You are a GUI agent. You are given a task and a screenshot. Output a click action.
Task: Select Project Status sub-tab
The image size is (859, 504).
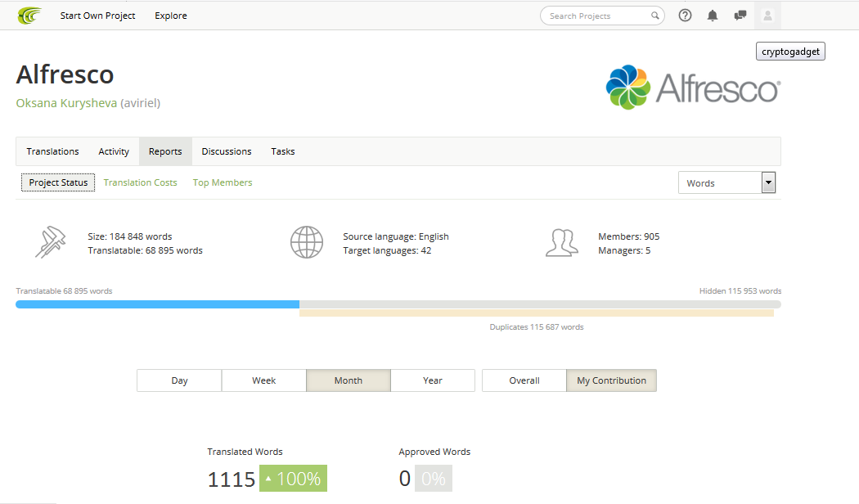(58, 182)
